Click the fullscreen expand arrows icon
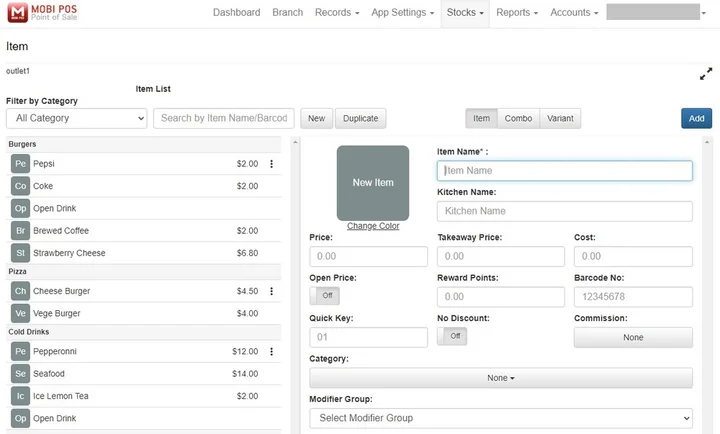This screenshot has height=434, width=720. (x=705, y=74)
